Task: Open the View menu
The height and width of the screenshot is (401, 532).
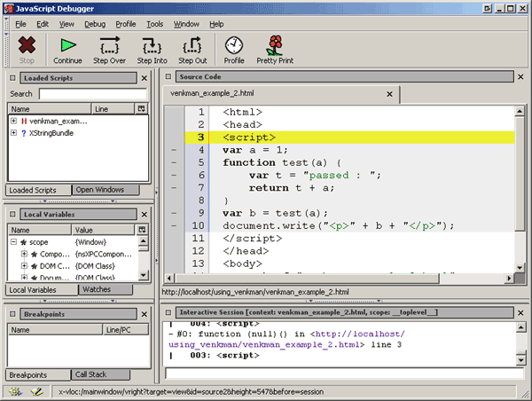Action: pyautogui.click(x=66, y=24)
